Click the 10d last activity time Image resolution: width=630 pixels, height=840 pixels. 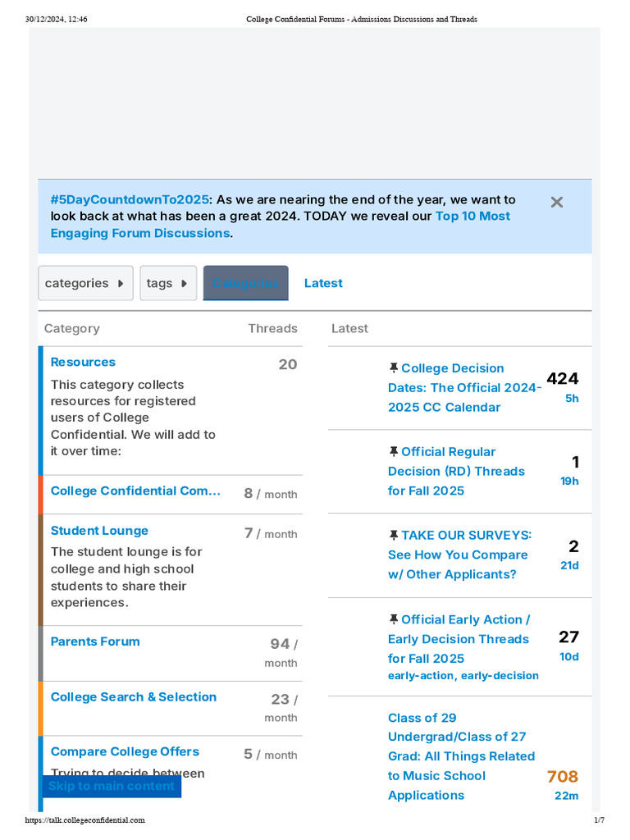[569, 656]
